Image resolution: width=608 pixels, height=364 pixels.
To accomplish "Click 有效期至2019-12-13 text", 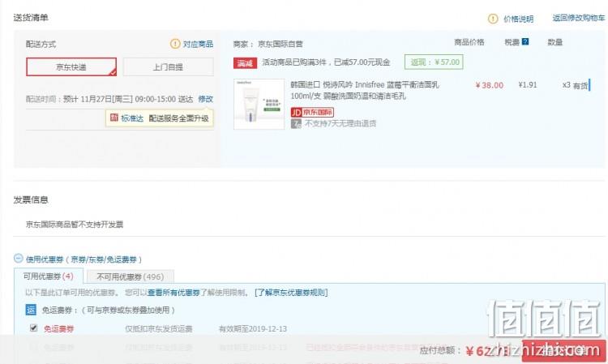I will click(x=253, y=328).
